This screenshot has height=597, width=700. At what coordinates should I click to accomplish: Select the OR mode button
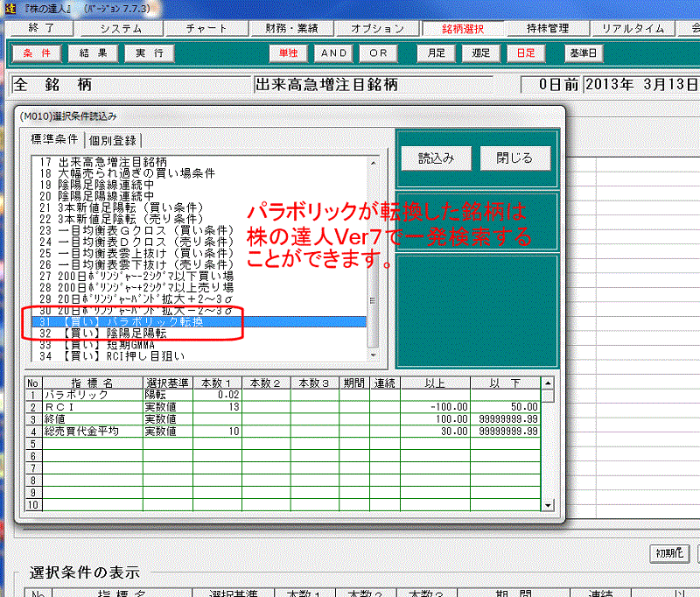pyautogui.click(x=378, y=53)
